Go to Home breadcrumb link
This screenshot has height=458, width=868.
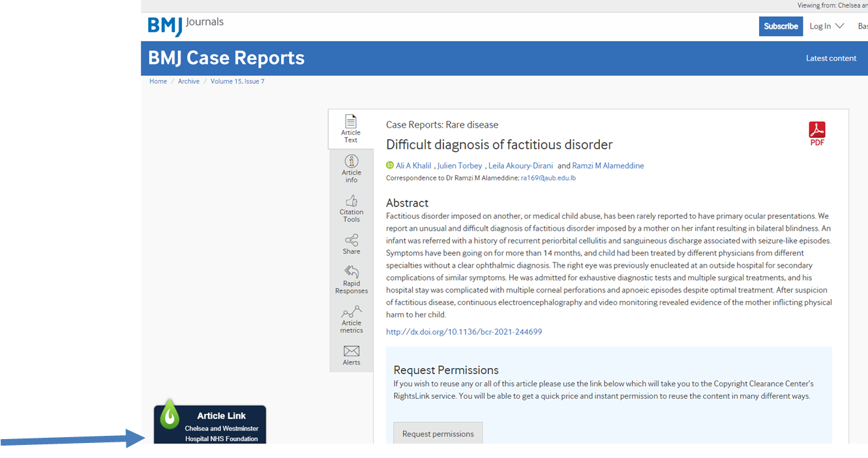[158, 81]
